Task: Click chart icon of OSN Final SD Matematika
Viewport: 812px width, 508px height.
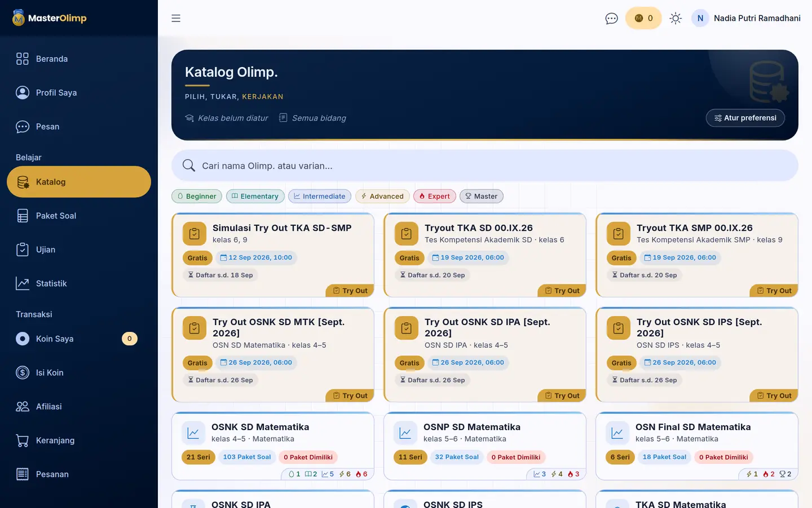Action: point(617,433)
